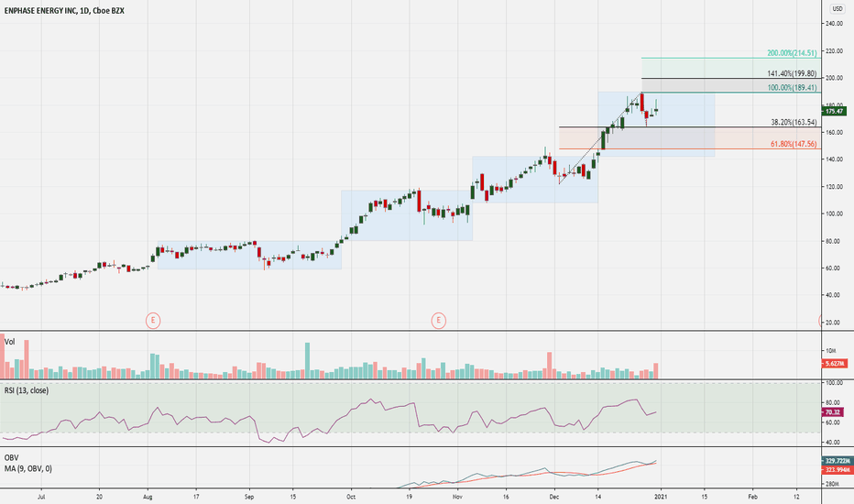The image size is (854, 504).
Task: Click the 323.994M MA value tag
Action: coord(838,470)
